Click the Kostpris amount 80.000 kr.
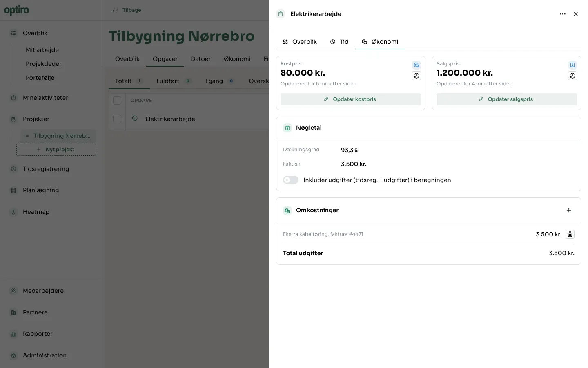 pyautogui.click(x=303, y=73)
